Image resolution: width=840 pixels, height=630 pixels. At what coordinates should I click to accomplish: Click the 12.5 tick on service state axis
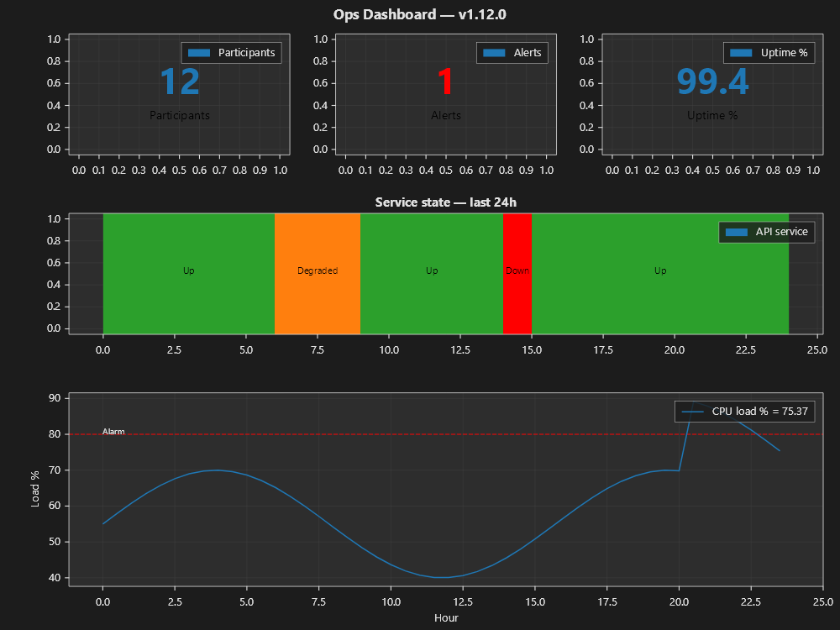[460, 350]
